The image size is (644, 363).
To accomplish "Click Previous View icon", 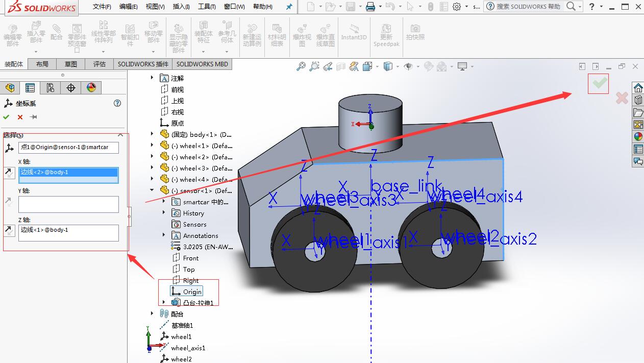I will (x=328, y=66).
